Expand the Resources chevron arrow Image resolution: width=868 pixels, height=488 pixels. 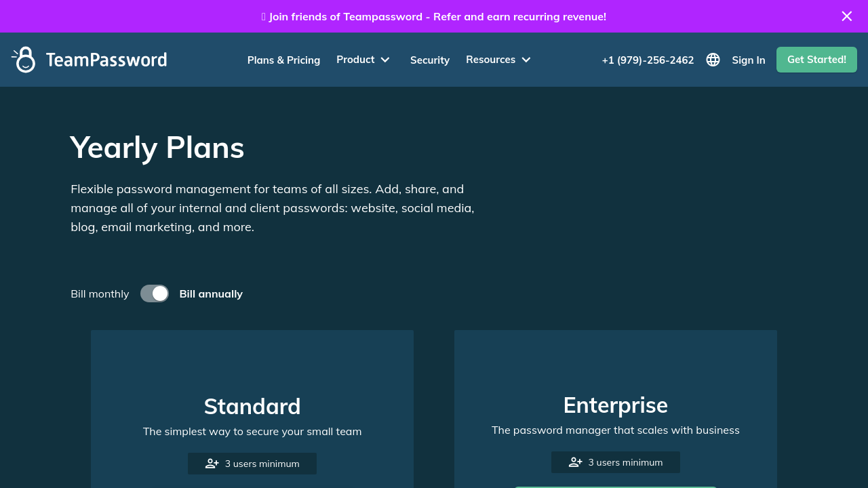[x=526, y=60]
